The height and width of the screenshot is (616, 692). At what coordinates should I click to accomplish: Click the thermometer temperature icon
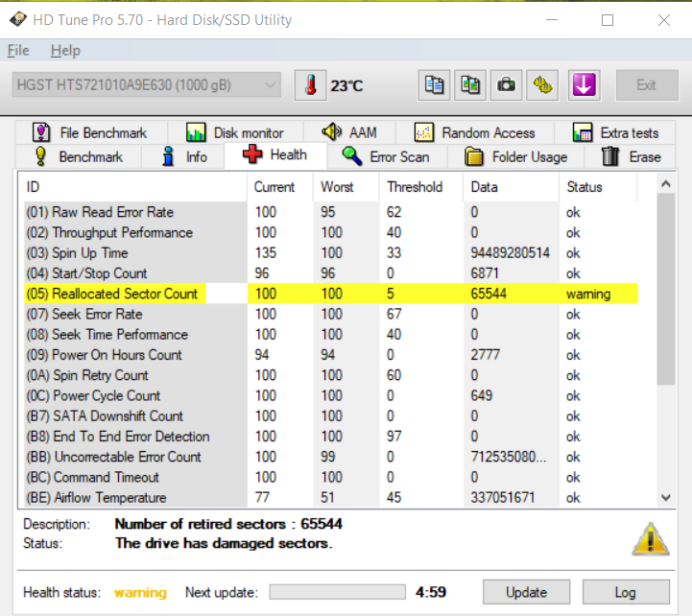coord(311,85)
